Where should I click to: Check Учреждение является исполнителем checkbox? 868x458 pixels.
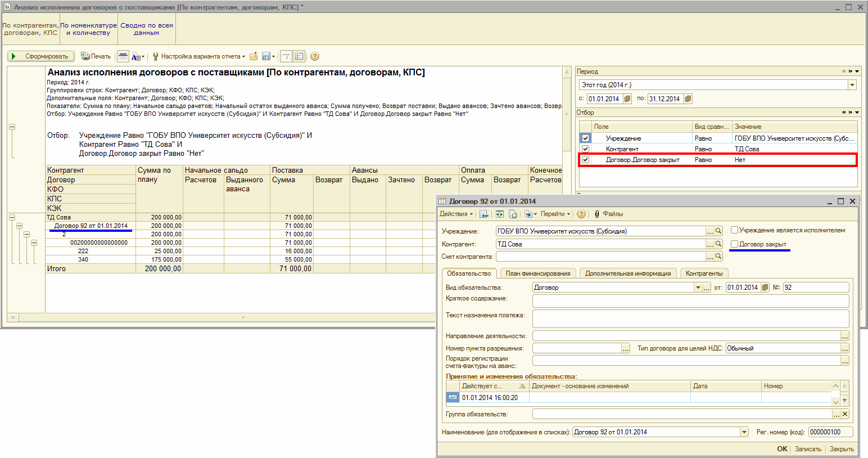[x=734, y=230]
